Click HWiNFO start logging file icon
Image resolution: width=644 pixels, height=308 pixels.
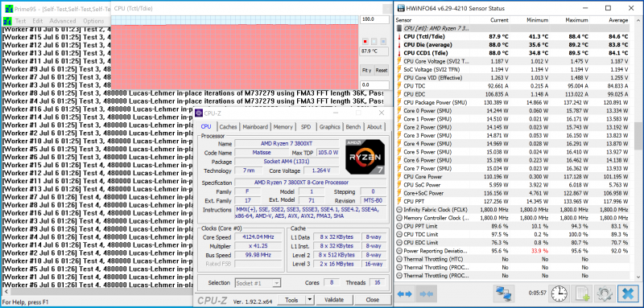(583, 294)
